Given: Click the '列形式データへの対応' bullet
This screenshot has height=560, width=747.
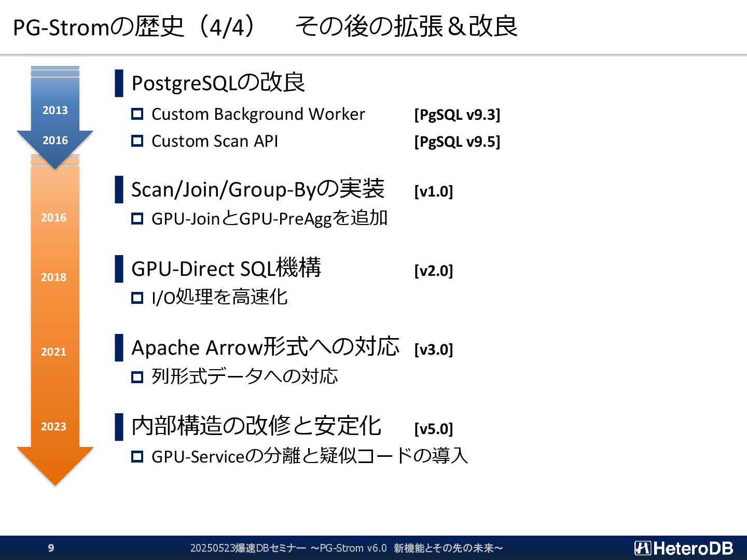Looking at the screenshot, I should coord(245,376).
